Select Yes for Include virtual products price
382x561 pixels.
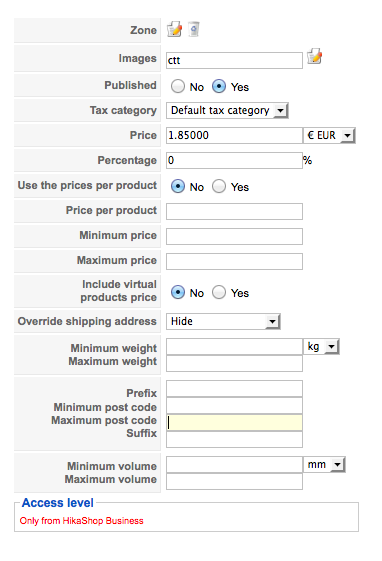pos(219,292)
